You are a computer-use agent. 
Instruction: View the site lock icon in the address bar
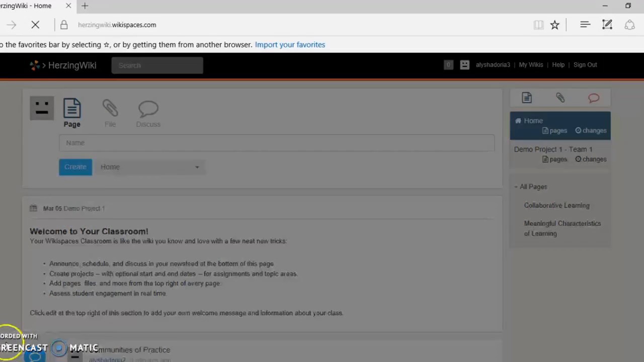64,25
